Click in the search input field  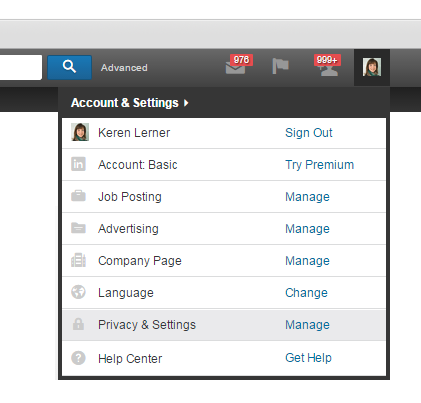tap(21, 67)
